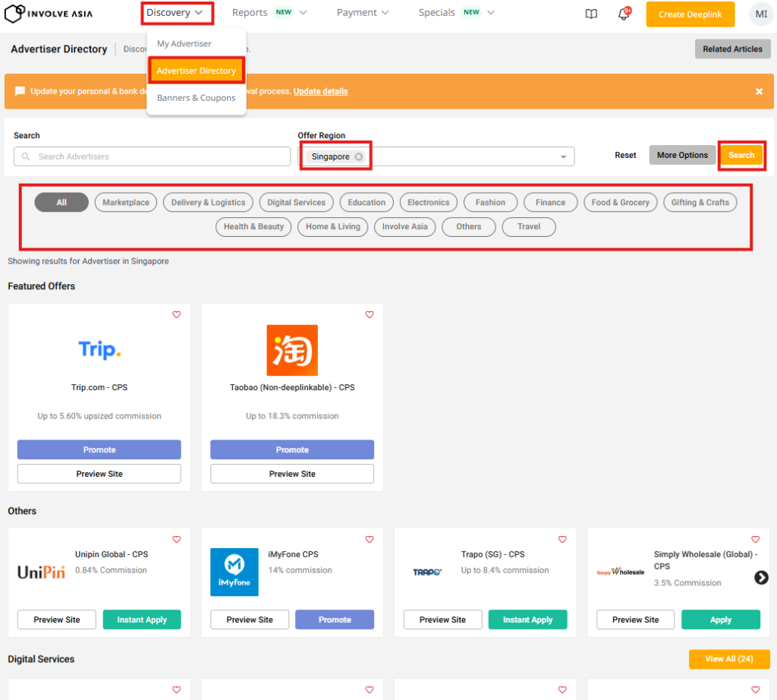Screen dimensions: 777x700
Task: Select Banners & Coupons menu item
Action: 196,98
